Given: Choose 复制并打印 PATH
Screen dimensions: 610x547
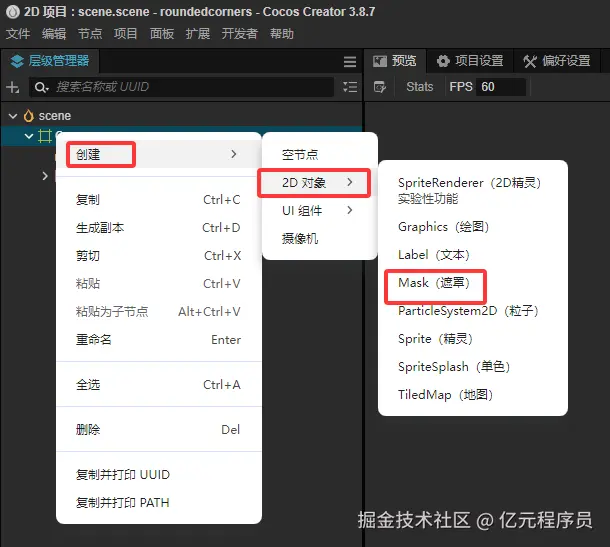Looking at the screenshot, I should [x=159, y=503].
